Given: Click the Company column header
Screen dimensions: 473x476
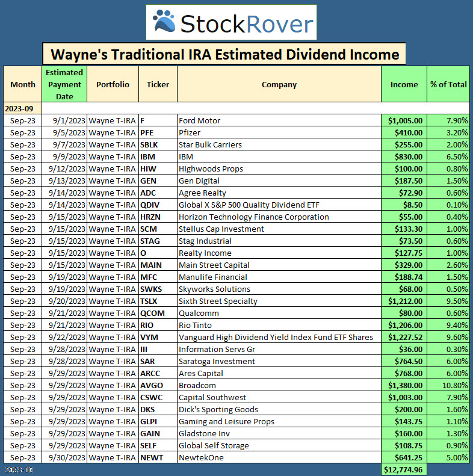Looking at the screenshot, I should pyautogui.click(x=279, y=84).
